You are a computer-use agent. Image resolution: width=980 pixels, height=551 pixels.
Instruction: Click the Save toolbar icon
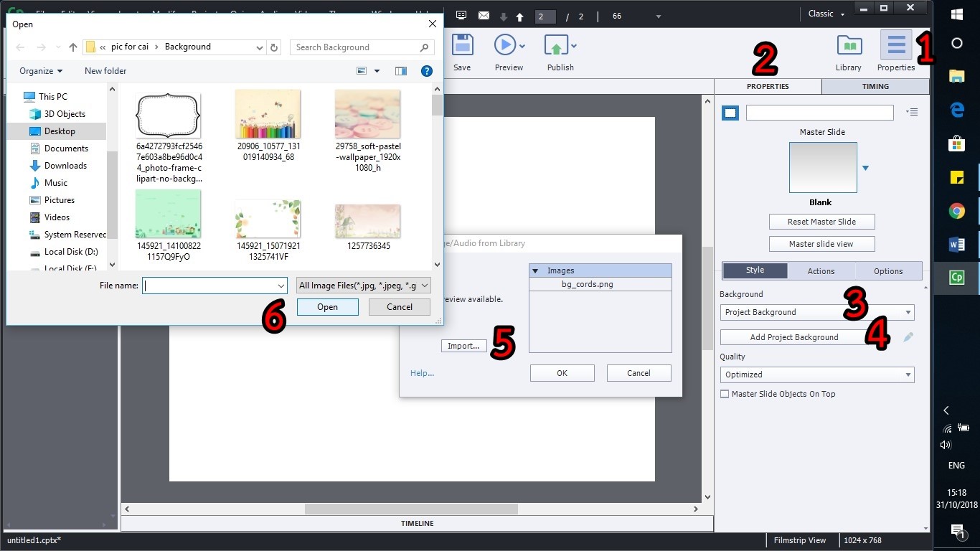[462, 45]
